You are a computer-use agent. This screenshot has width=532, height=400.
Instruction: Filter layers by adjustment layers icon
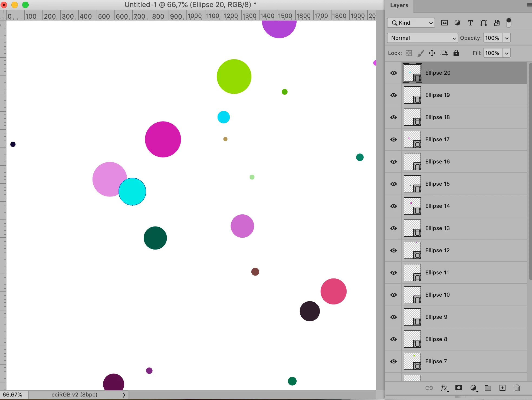[x=457, y=23]
